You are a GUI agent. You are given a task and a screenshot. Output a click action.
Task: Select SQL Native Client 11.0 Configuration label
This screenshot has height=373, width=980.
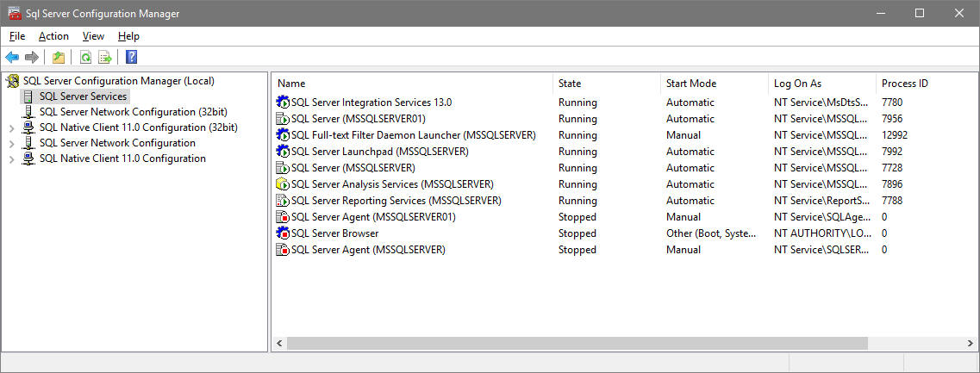click(122, 159)
